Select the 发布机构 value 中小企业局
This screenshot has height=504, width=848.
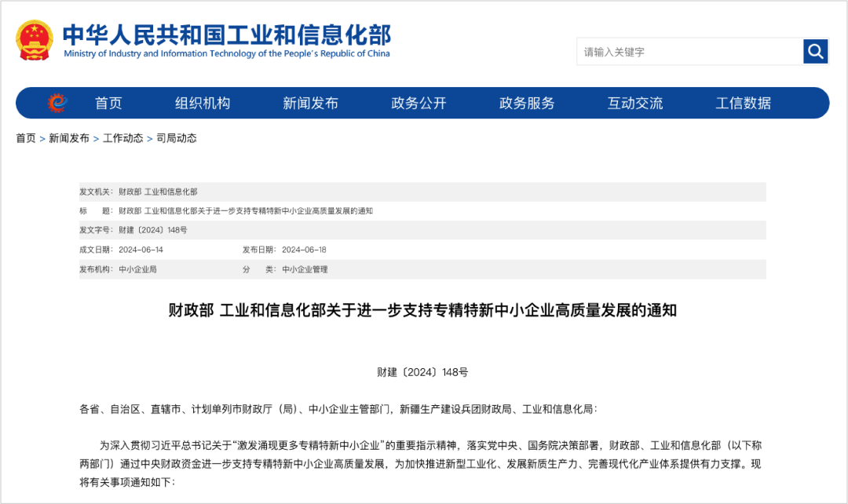tap(137, 269)
